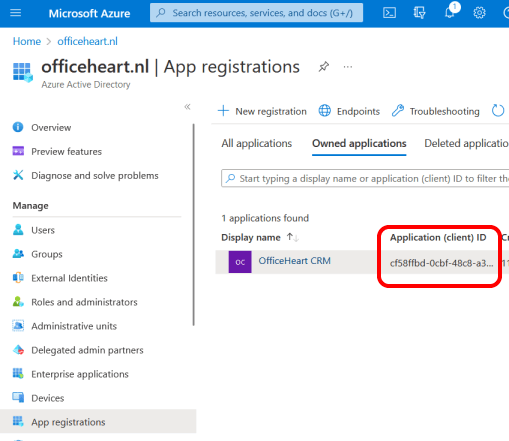Click the Preview features purple icon
509x441 pixels.
click(x=18, y=151)
